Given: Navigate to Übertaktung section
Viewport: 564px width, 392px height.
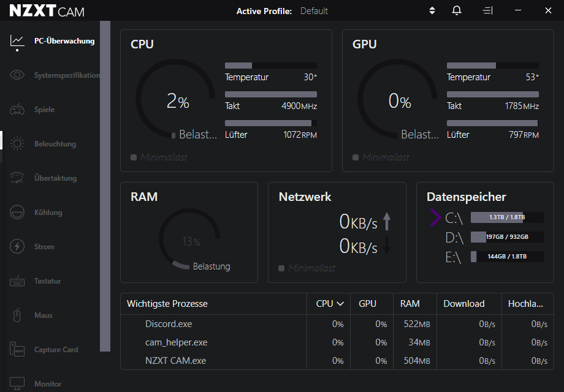Looking at the screenshot, I should tap(55, 178).
